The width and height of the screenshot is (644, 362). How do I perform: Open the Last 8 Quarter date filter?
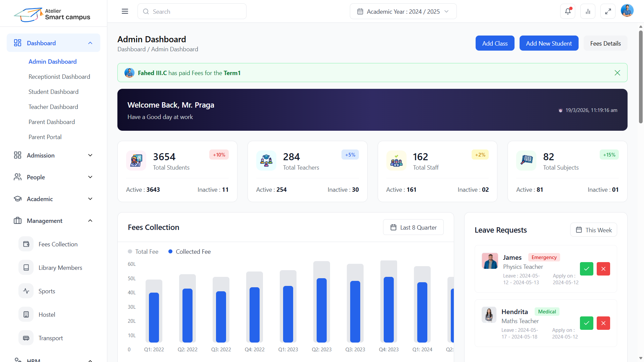[x=413, y=227]
